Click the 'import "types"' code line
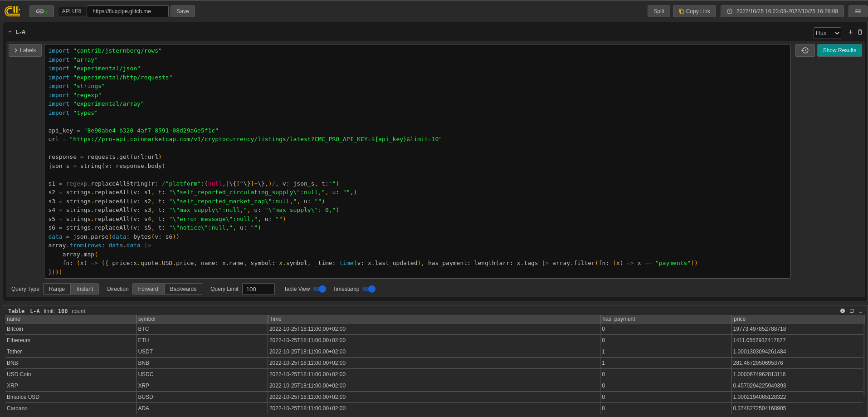 point(73,113)
